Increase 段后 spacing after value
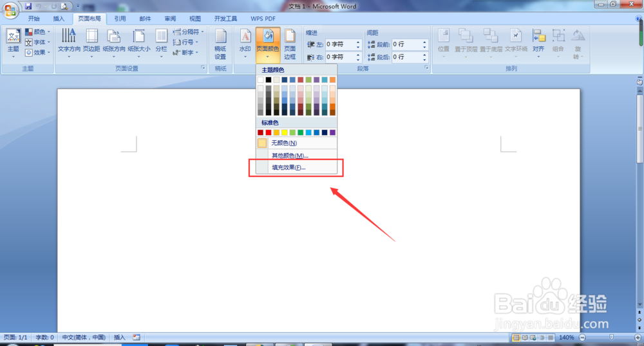The image size is (644, 346). click(424, 55)
